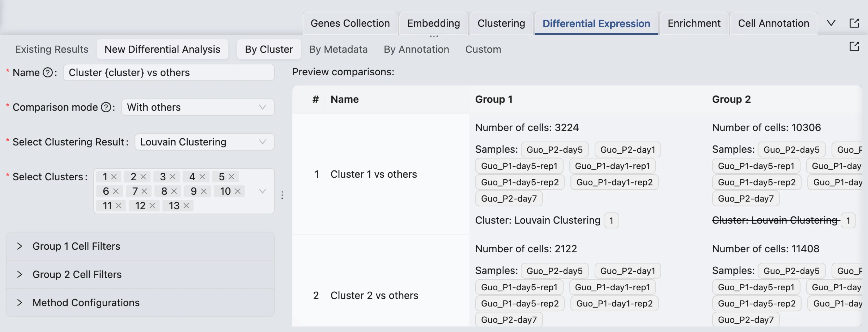Screen dimensions: 868x332
Task: Open top-right pop-out external window icon
Action: point(854,23)
